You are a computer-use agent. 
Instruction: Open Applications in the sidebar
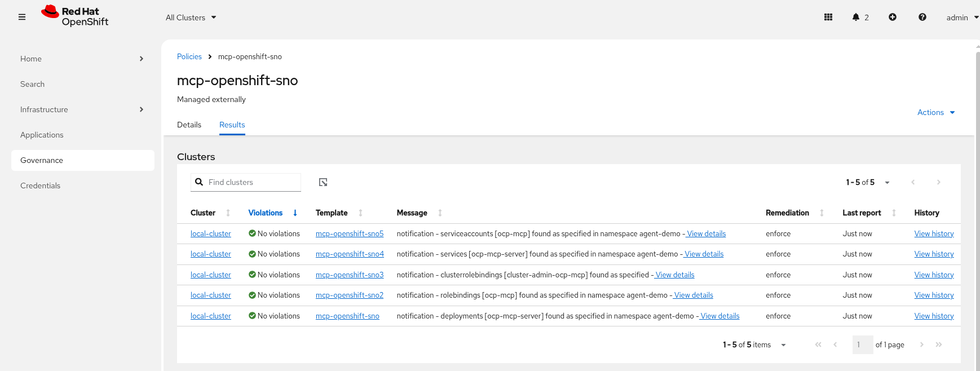82,135
